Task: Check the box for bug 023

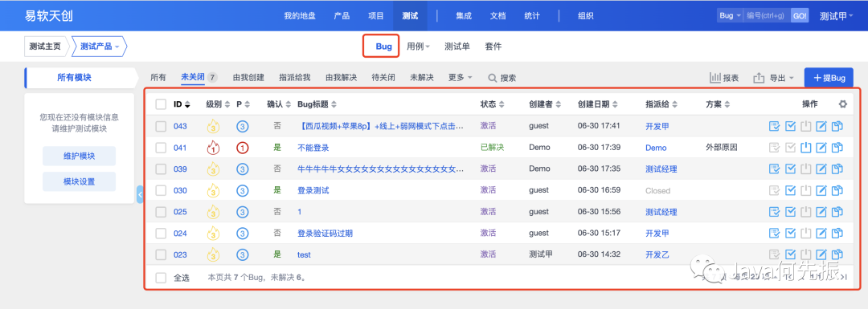Action: 161,254
